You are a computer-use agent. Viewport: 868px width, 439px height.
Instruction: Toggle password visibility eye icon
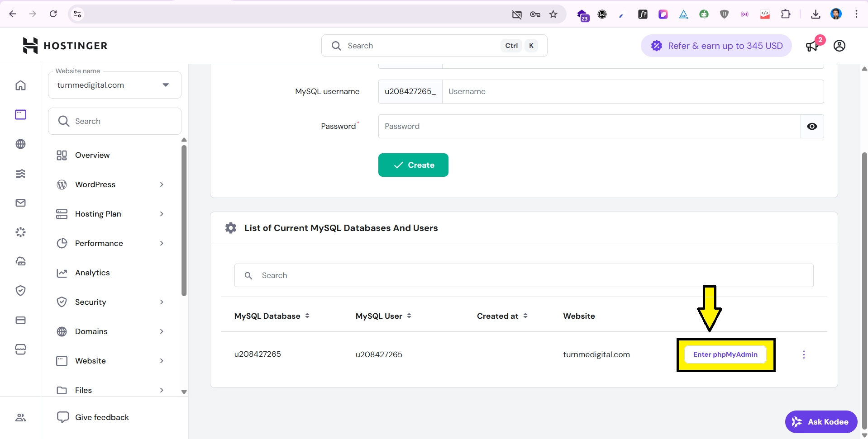coord(812,127)
